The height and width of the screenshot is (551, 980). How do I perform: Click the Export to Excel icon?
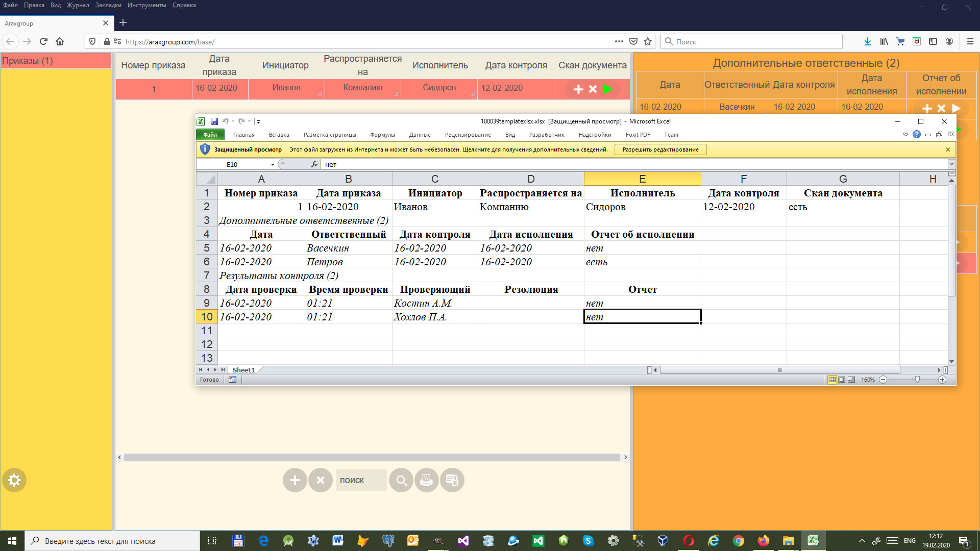click(452, 480)
